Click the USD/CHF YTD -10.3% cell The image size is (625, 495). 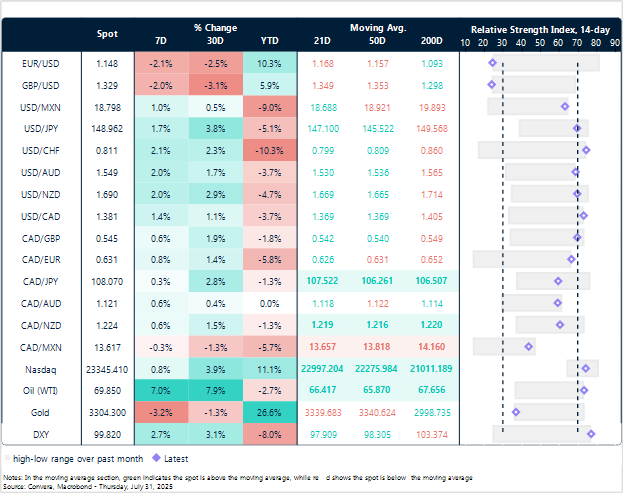tap(268, 150)
